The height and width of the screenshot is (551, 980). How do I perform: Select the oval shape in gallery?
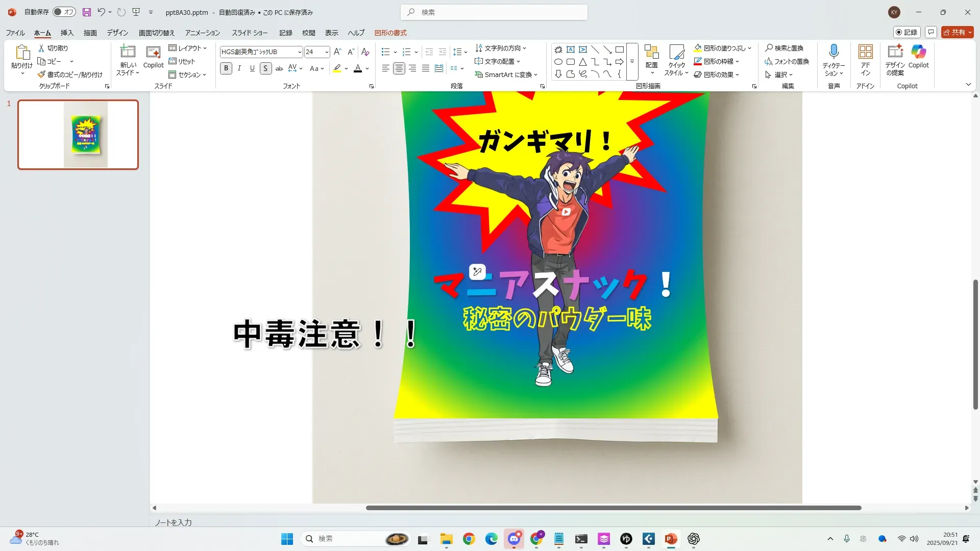tap(558, 62)
